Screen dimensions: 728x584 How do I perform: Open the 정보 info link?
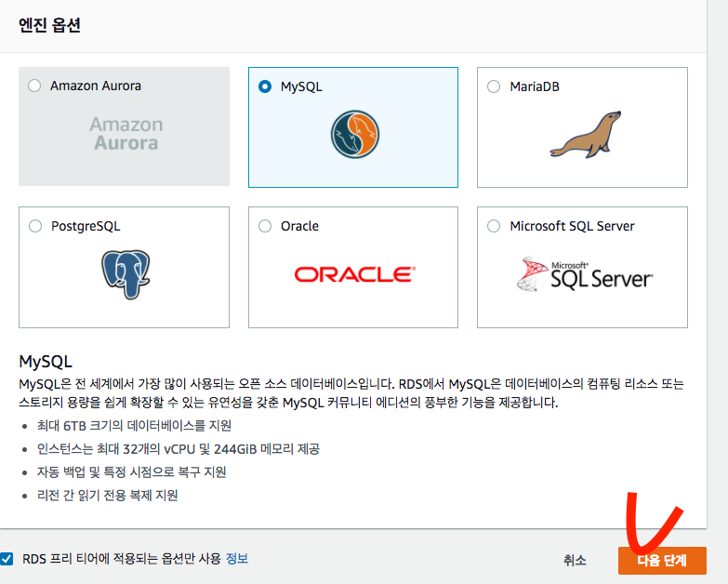coord(237,559)
